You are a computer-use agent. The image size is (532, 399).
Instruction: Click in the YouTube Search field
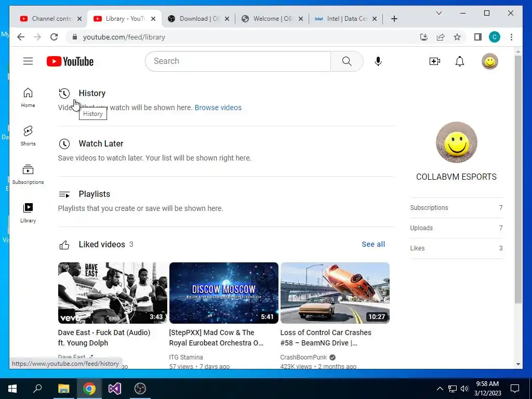pos(238,61)
